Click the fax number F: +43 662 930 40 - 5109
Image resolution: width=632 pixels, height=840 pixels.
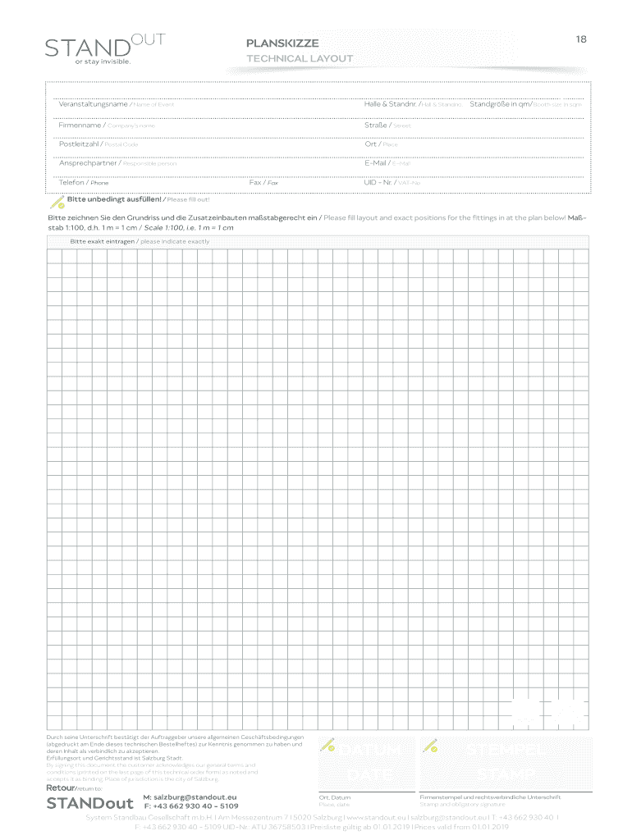(x=191, y=806)
